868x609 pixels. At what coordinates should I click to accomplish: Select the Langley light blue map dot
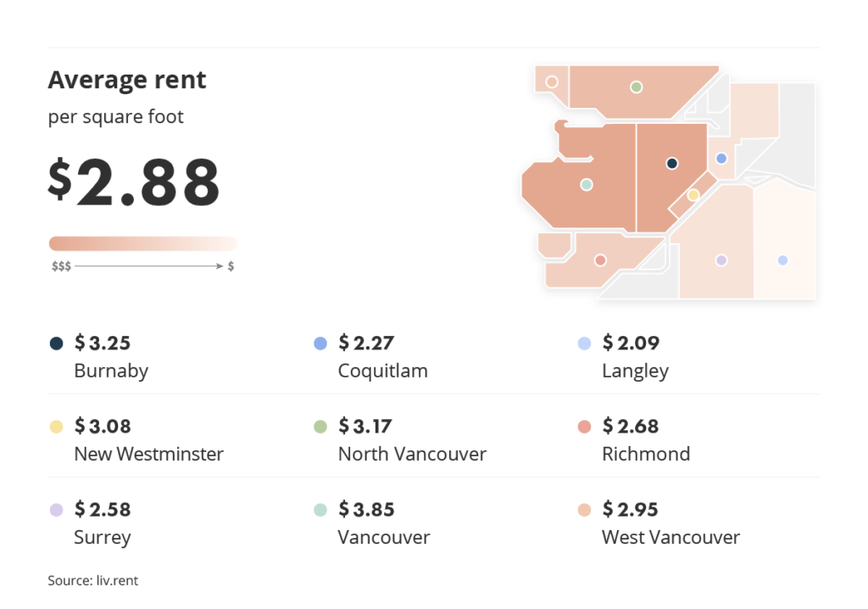(782, 260)
